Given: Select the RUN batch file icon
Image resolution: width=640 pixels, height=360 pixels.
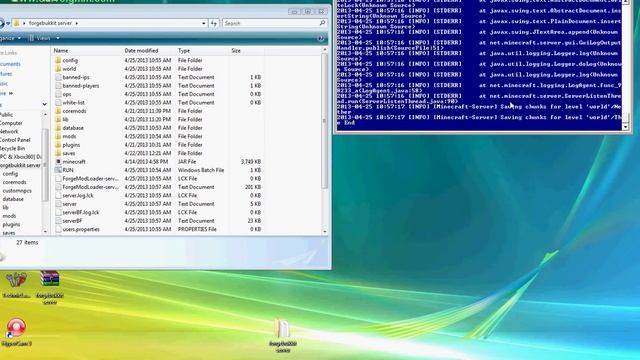Looking at the screenshot, I should pos(58,170).
